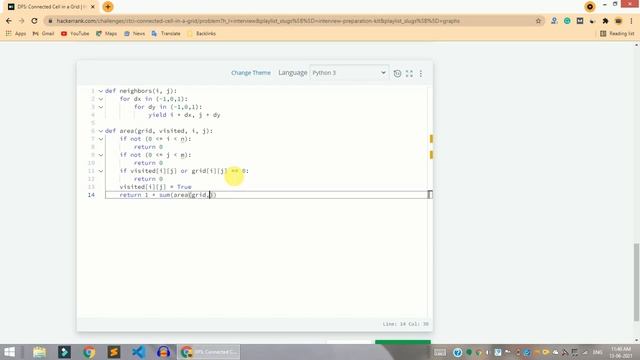Open Visual Studio Code from the taskbar
The height and width of the screenshot is (360, 640).
pyautogui.click(x=139, y=352)
